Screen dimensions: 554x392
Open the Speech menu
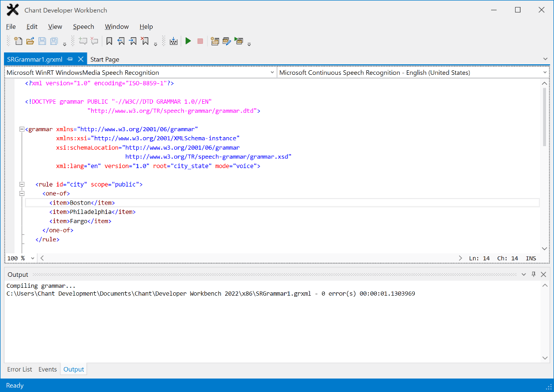[83, 26]
